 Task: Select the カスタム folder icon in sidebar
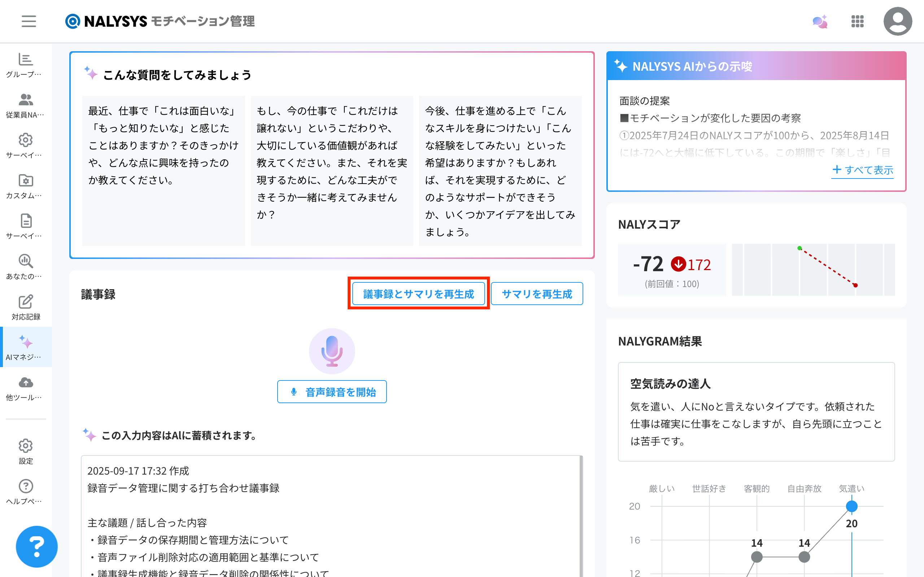click(26, 186)
